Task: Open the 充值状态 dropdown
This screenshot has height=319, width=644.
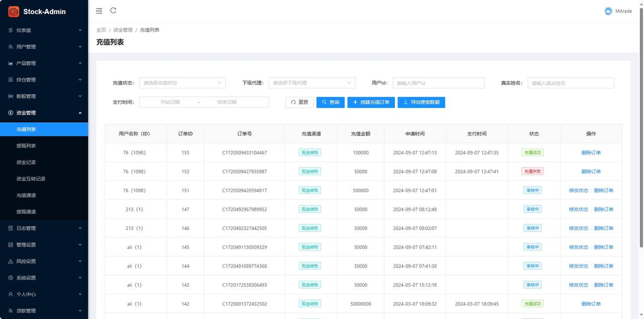Action: 182,83
